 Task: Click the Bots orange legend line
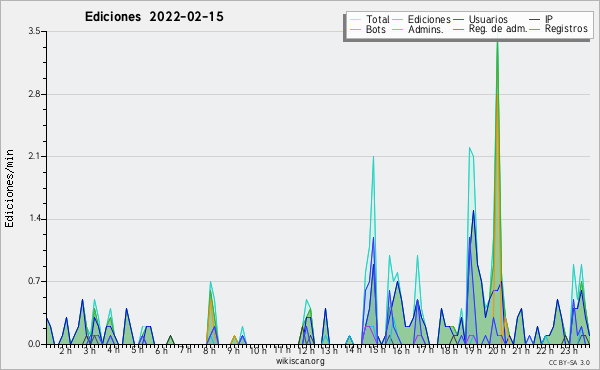(355, 29)
